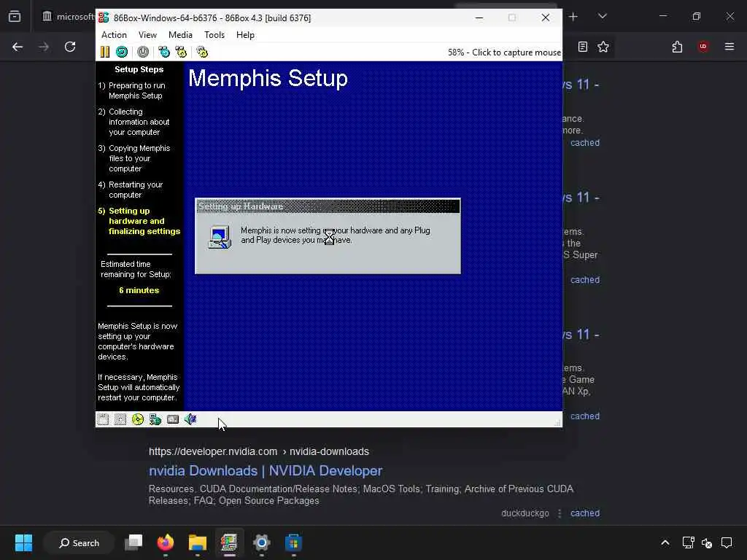Click the computer icon in the hardware dialog

220,237
